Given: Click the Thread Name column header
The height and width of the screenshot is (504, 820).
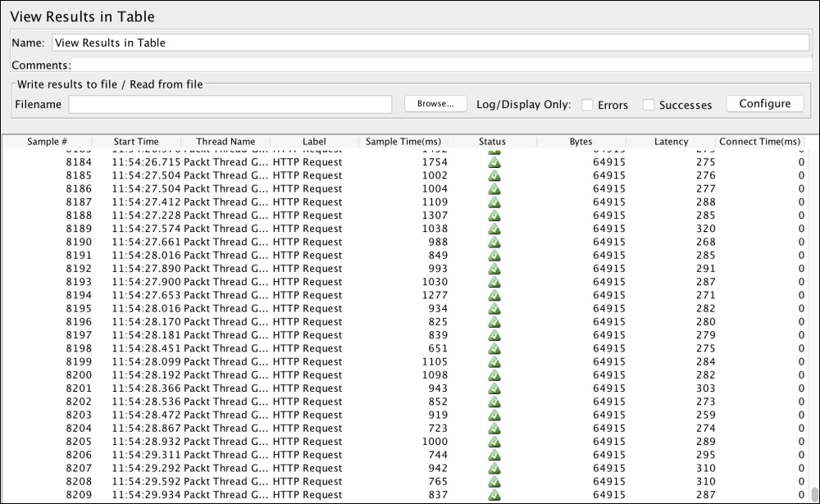Looking at the screenshot, I should pyautogui.click(x=225, y=141).
